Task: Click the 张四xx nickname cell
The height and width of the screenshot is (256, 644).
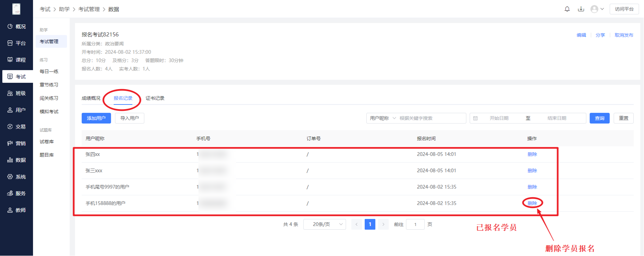Action: coord(93,154)
